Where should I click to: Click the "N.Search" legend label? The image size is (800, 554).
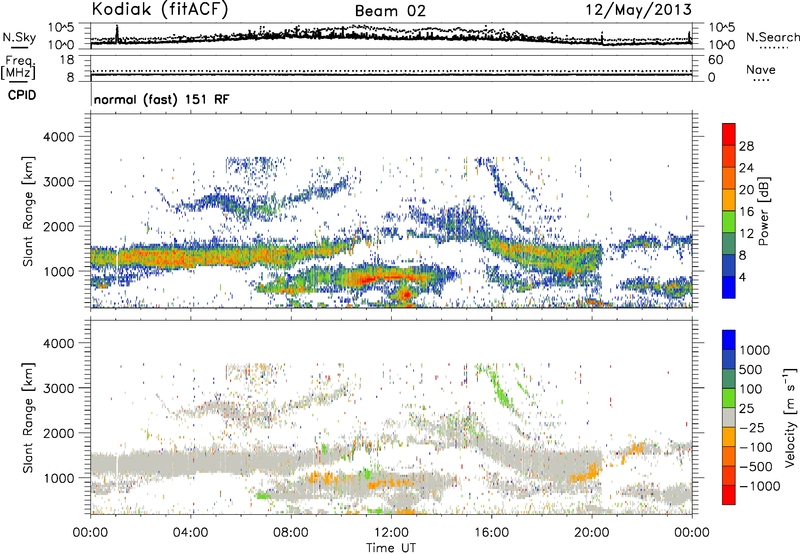click(x=772, y=37)
